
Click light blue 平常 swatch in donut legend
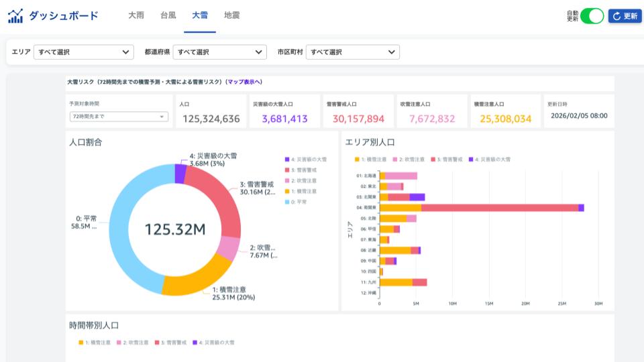click(287, 202)
